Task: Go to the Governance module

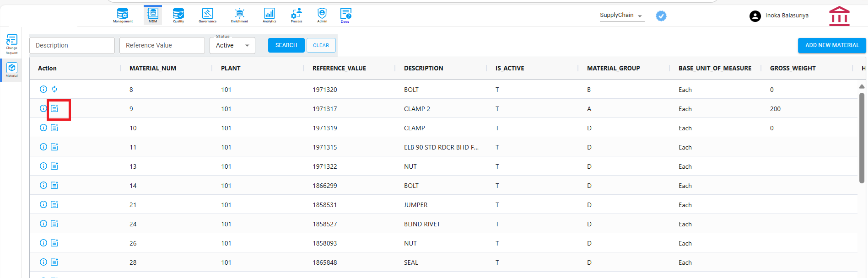Action: (207, 15)
